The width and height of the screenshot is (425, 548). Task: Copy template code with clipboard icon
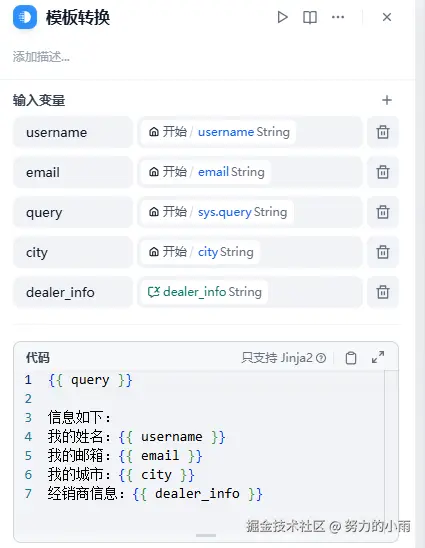click(351, 358)
